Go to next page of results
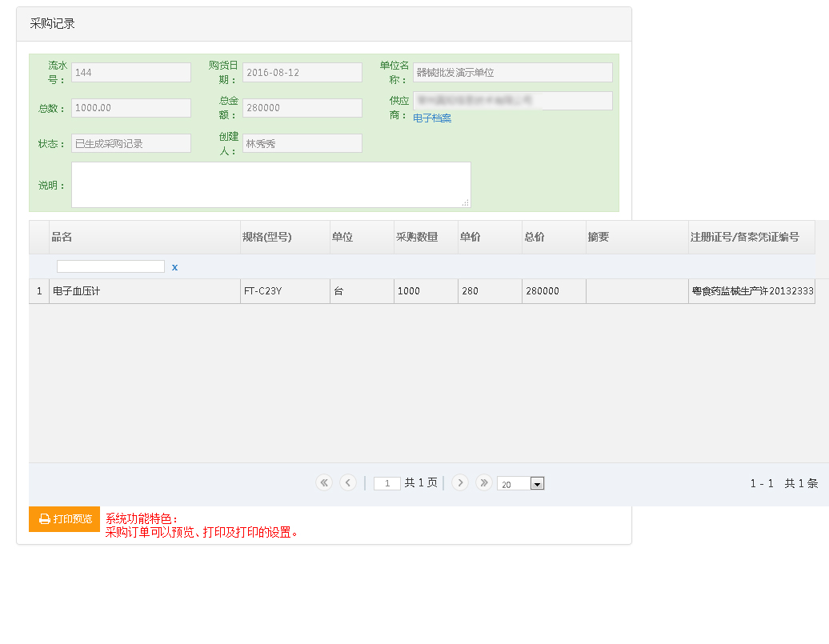The height and width of the screenshot is (644, 829). point(460,482)
